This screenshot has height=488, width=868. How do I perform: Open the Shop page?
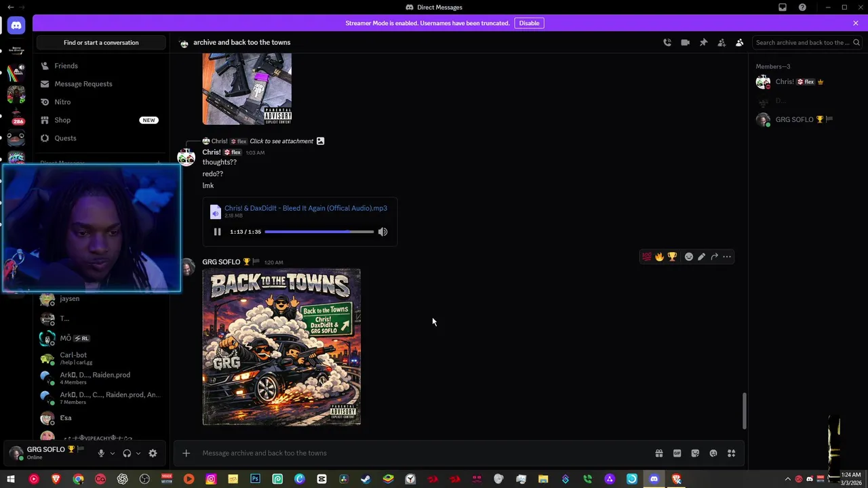coord(100,120)
